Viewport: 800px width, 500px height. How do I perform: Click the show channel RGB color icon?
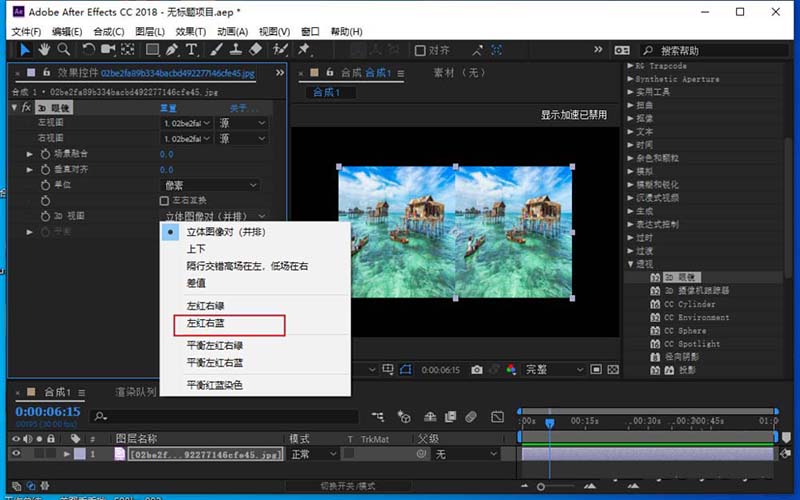(x=511, y=369)
